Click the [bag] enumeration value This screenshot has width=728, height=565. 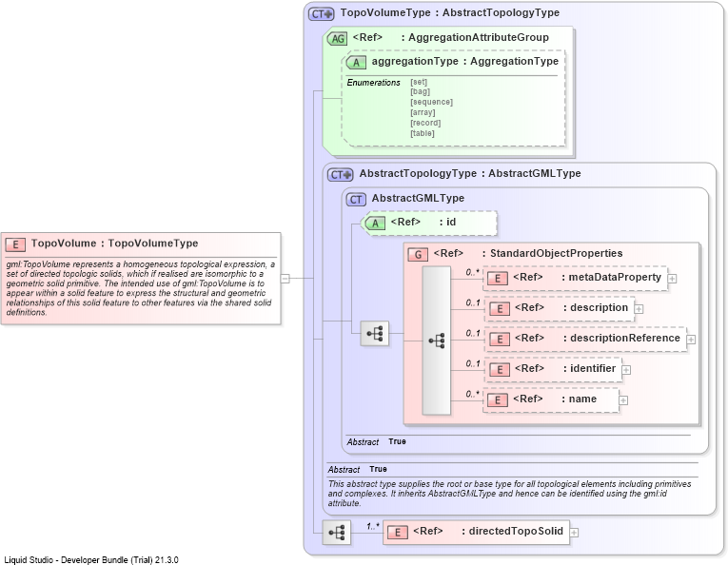click(421, 92)
